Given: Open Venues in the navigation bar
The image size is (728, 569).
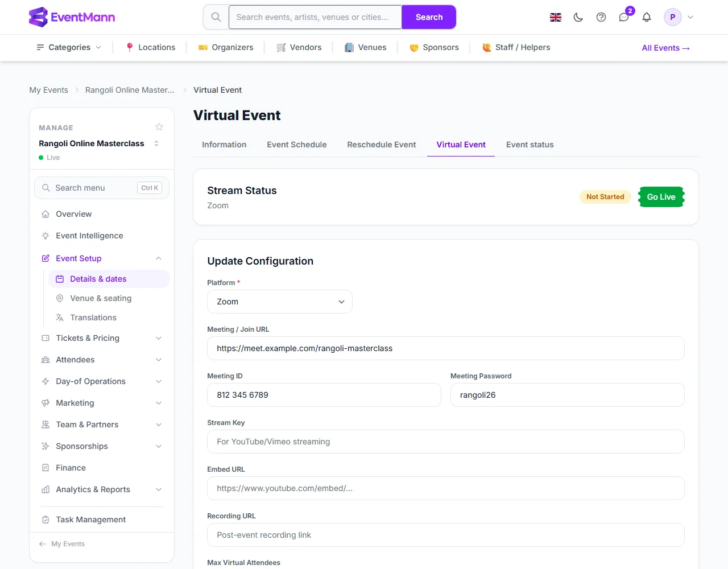Looking at the screenshot, I should pyautogui.click(x=366, y=47).
